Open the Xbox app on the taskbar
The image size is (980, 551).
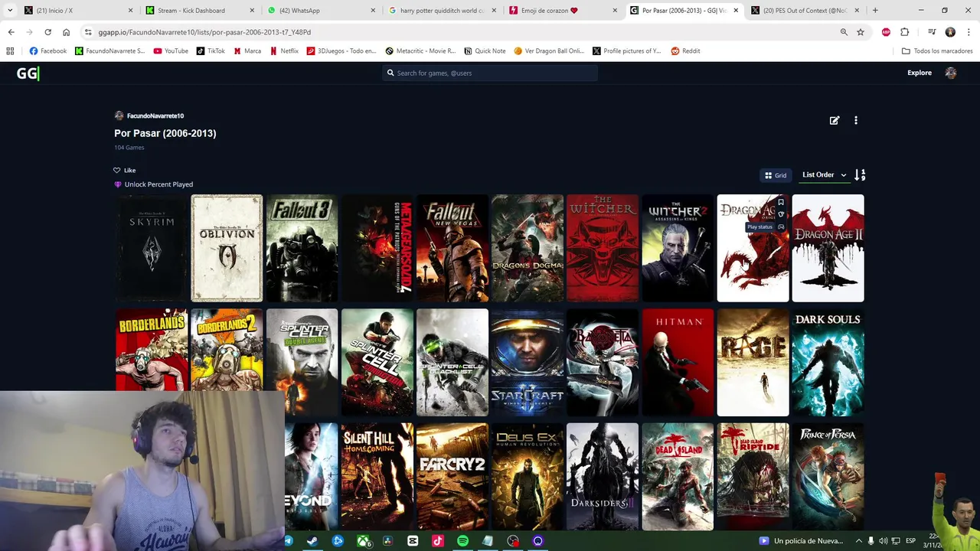click(363, 540)
